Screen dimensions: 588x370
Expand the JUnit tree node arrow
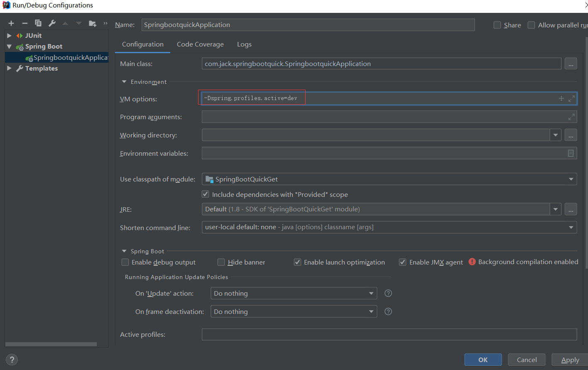(x=9, y=36)
